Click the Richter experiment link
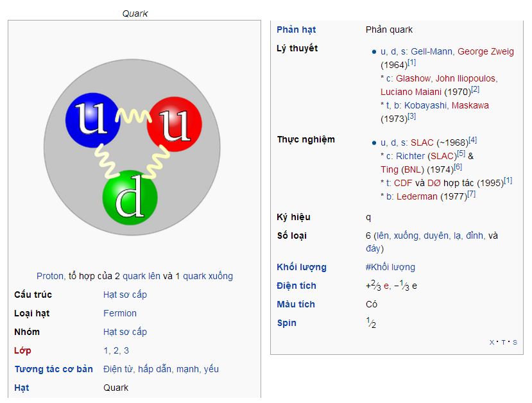532x403 pixels. click(410, 156)
